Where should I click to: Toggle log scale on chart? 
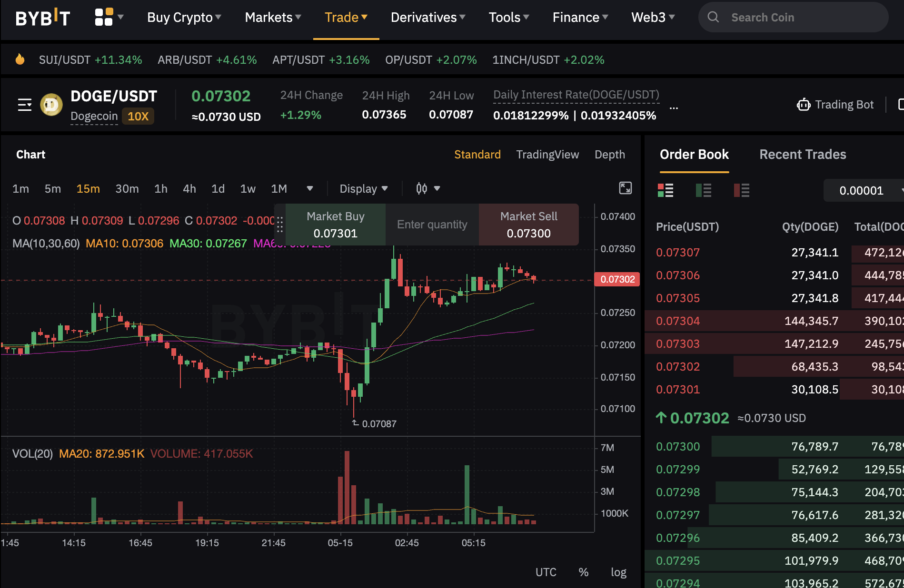pyautogui.click(x=618, y=572)
